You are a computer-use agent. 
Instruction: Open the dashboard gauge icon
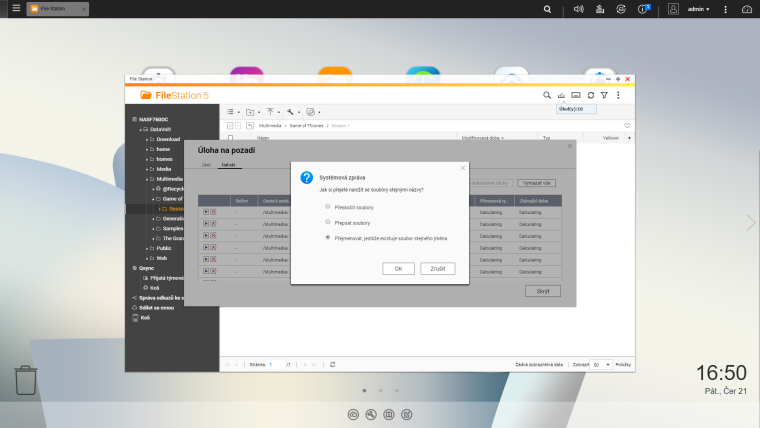point(747,9)
